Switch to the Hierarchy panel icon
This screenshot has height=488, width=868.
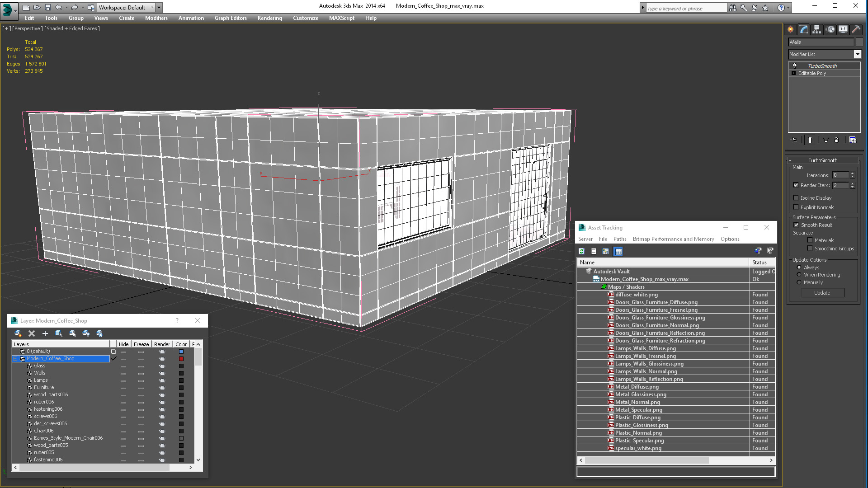(816, 29)
